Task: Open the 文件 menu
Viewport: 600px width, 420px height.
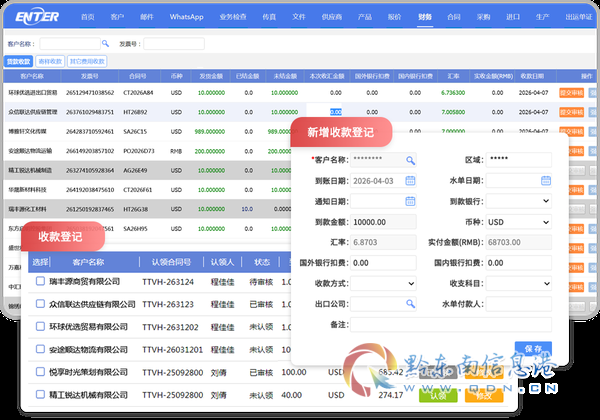Action: pyautogui.click(x=299, y=17)
